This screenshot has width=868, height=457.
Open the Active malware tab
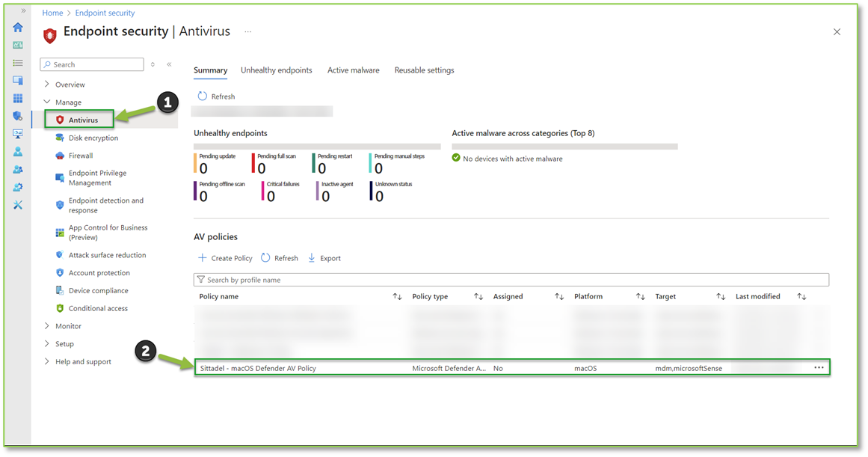pyautogui.click(x=353, y=70)
